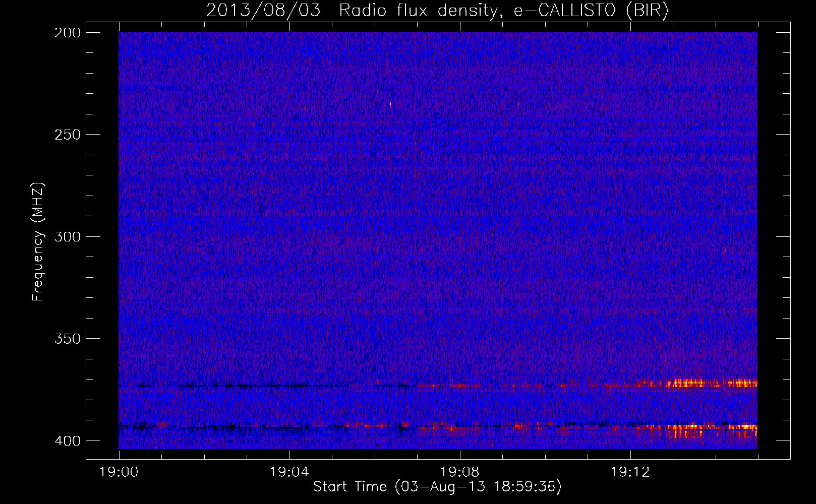The height and width of the screenshot is (504, 816).
Task: Click the 'Start Time (03-Aug-13 18:59:36)' label
Action: 437,487
